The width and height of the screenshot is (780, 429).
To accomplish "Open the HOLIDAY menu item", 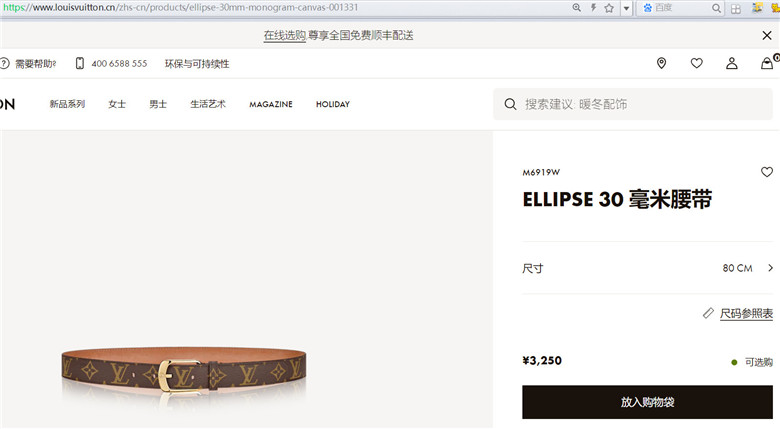I will click(333, 104).
